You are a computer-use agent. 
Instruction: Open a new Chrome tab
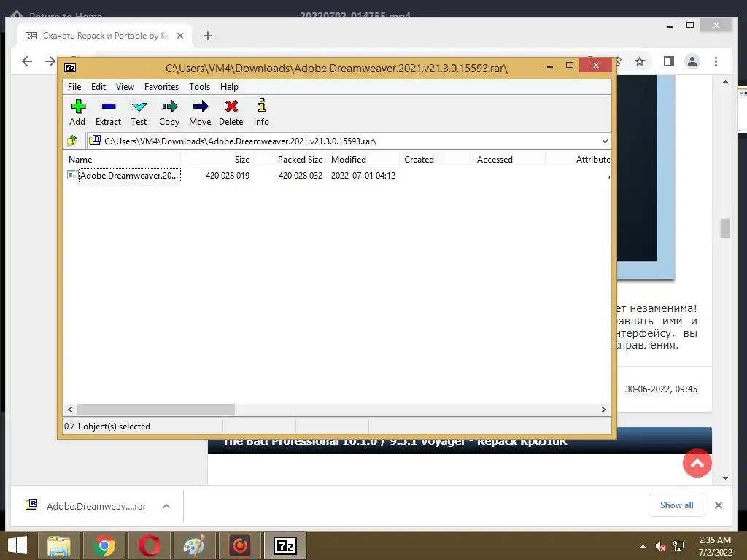pyautogui.click(x=208, y=36)
